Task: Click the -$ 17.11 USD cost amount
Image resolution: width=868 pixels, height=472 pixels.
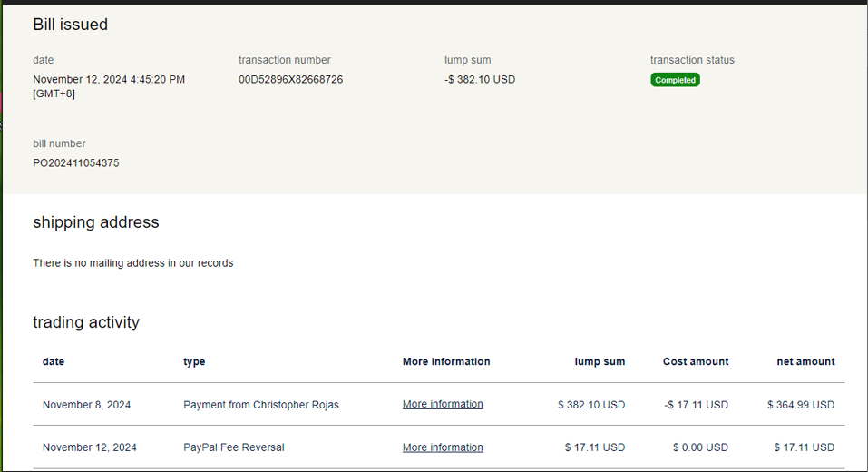Action: [x=696, y=405]
